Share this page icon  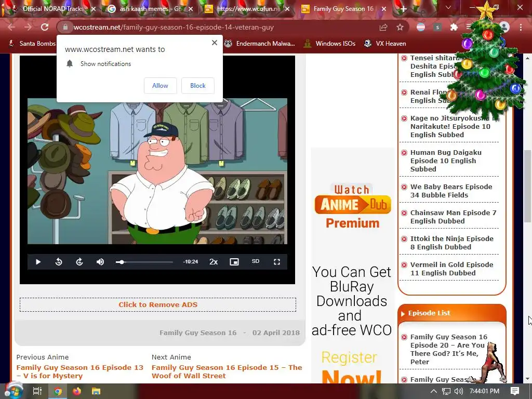383,27
